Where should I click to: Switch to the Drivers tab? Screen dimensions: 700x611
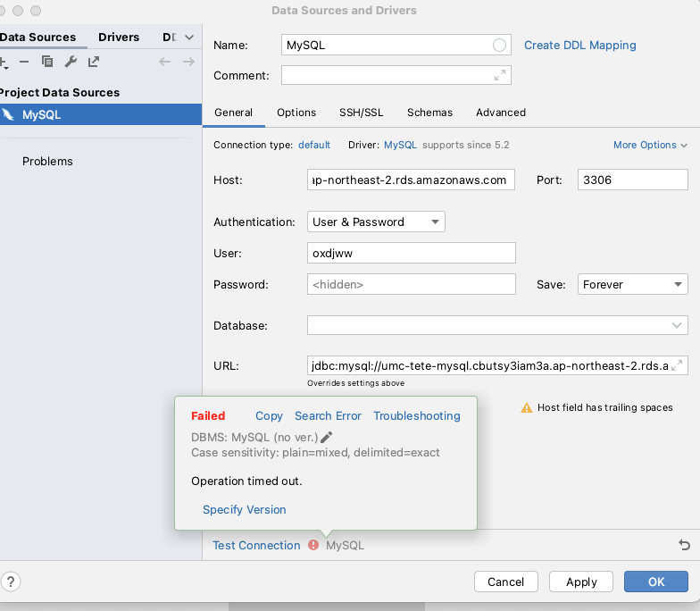(119, 38)
